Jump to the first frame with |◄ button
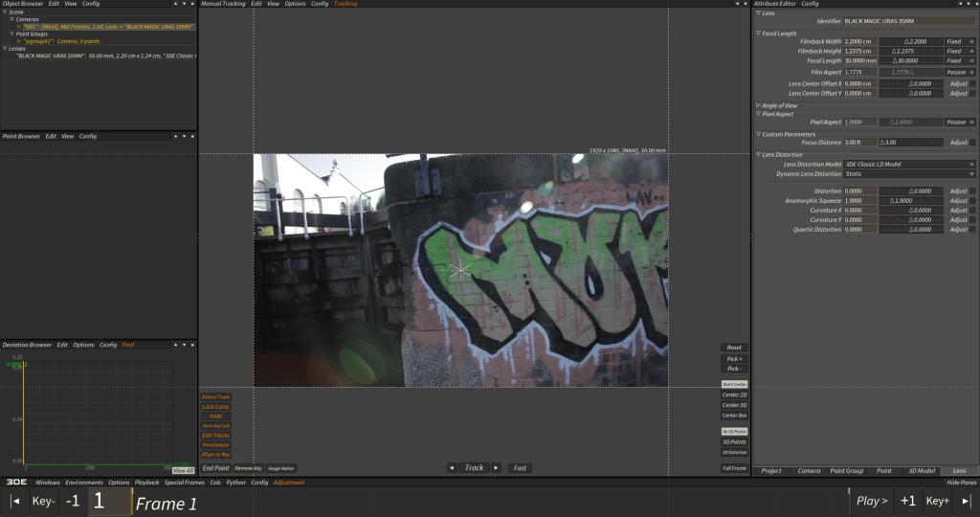980x517 pixels. pos(15,502)
